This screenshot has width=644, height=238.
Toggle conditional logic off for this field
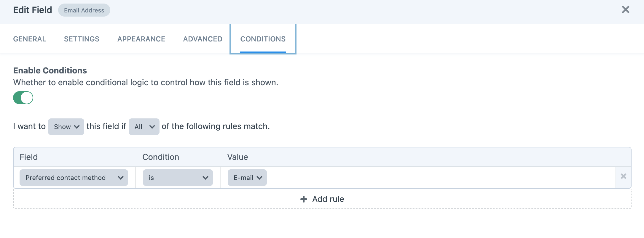[23, 98]
